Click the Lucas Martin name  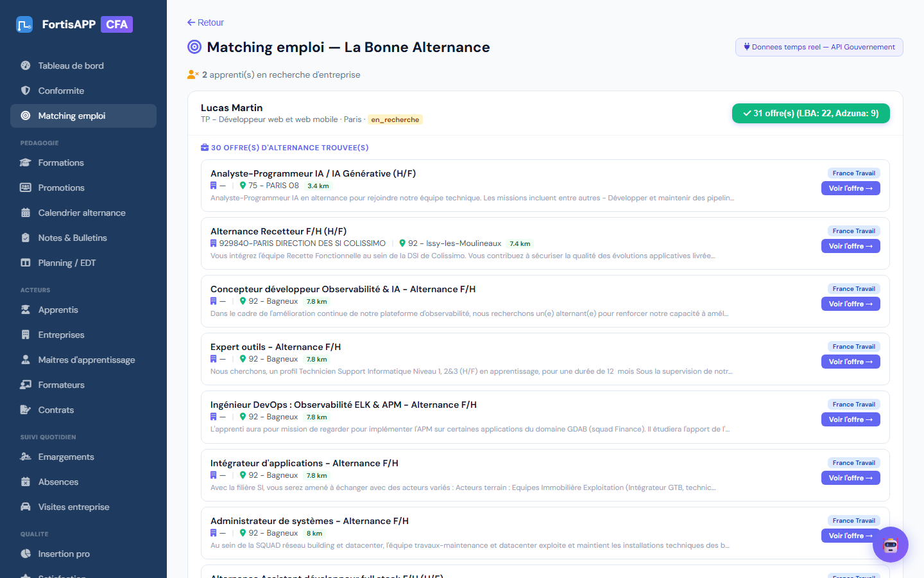[232, 108]
